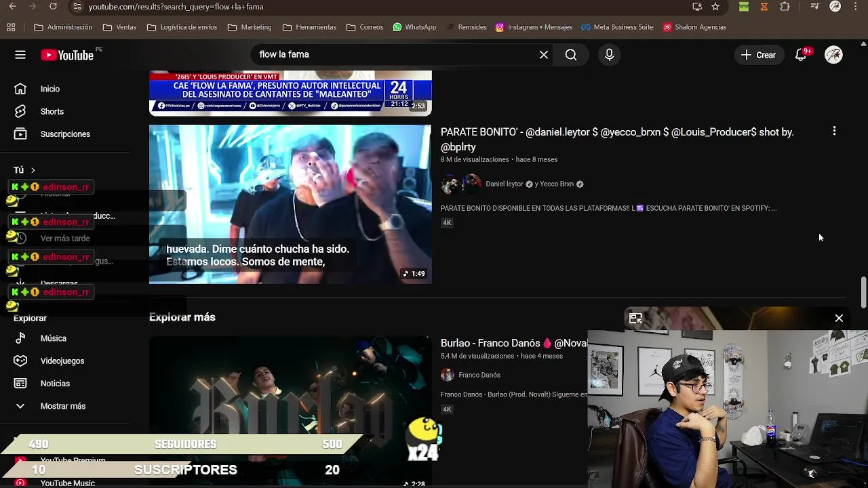Open the Chrome profile avatar
The image size is (868, 488).
coord(835,7)
